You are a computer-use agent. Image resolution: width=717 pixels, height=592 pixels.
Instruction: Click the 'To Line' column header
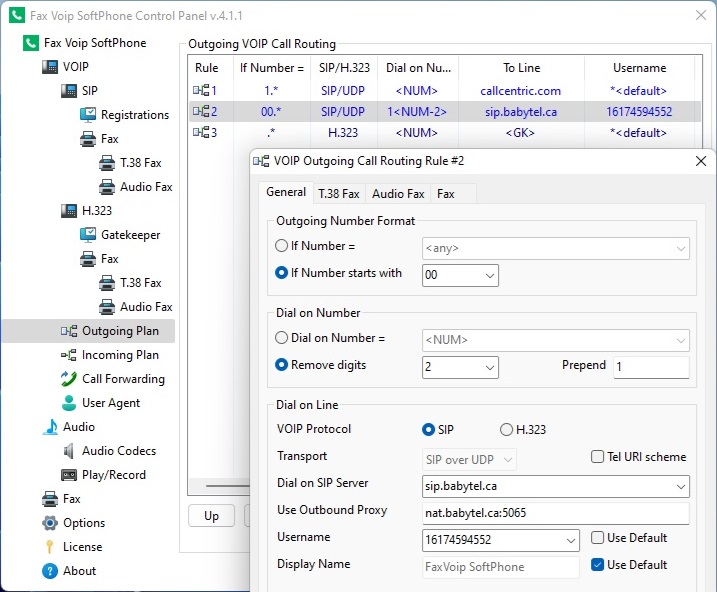pyautogui.click(x=521, y=68)
